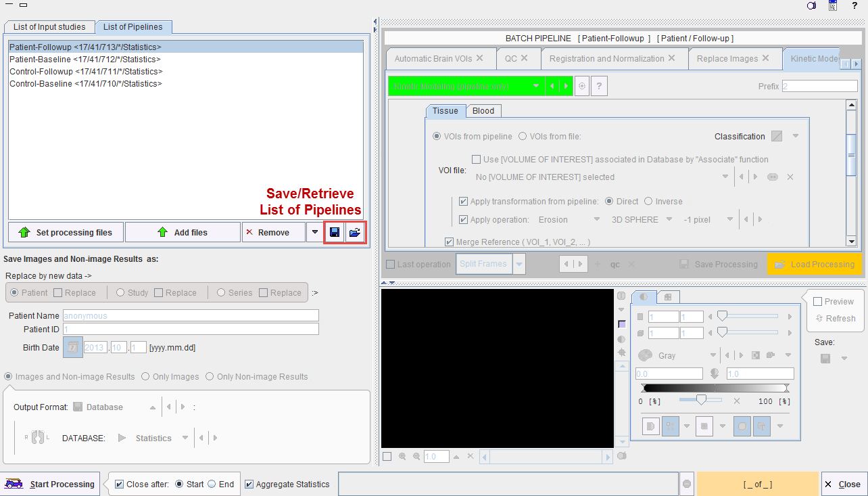Click the document icon in top-right corner
This screenshot has width=868, height=496.
click(x=833, y=5)
